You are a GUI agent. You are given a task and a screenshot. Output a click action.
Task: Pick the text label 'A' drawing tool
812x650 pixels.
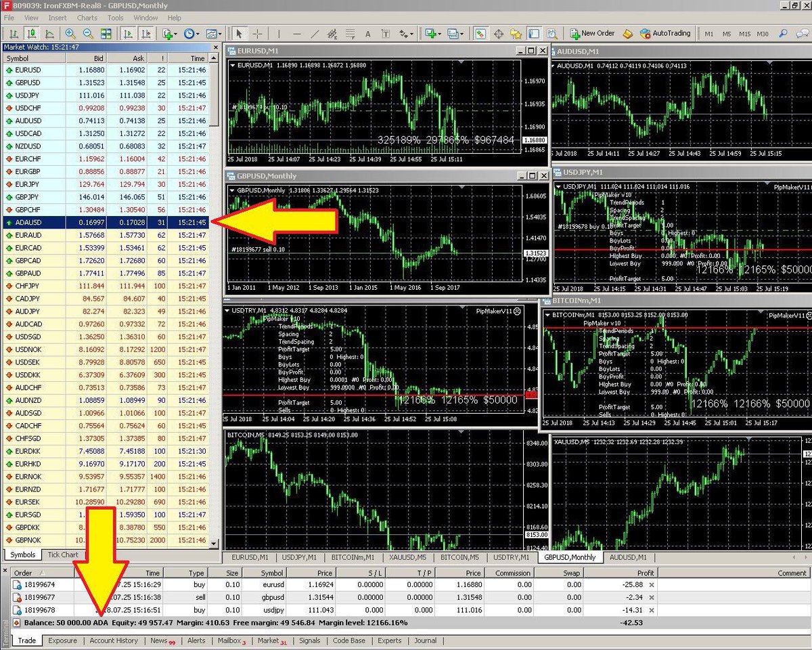pos(367,33)
